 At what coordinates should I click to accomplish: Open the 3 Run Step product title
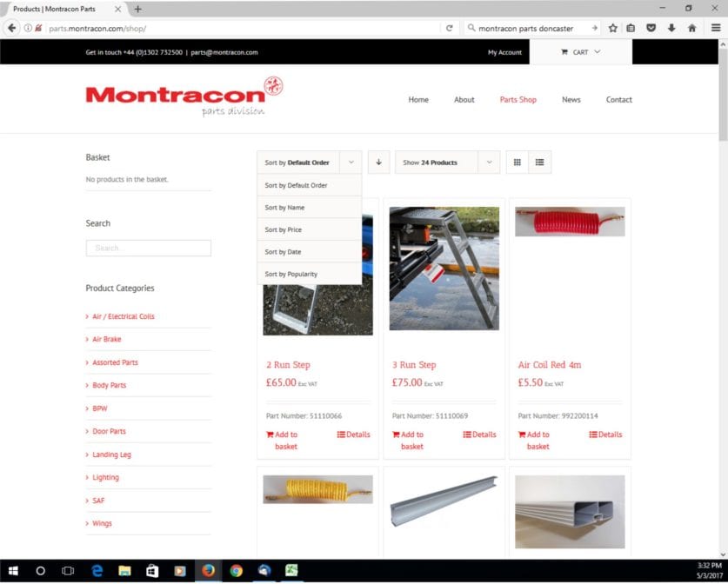pos(414,365)
